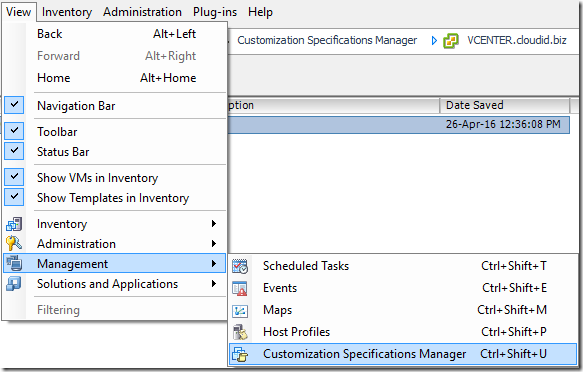Toggle the Status Bar checkmark
Image resolution: width=583 pixels, height=372 pixels.
[x=14, y=151]
